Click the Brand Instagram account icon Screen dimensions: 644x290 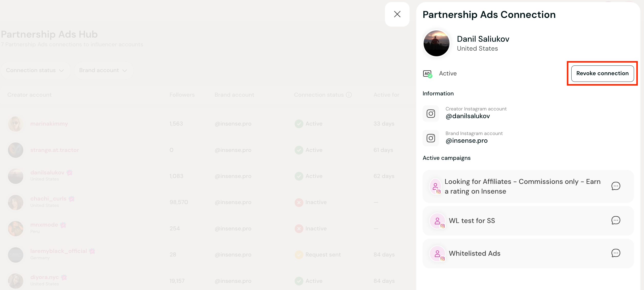pos(431,138)
